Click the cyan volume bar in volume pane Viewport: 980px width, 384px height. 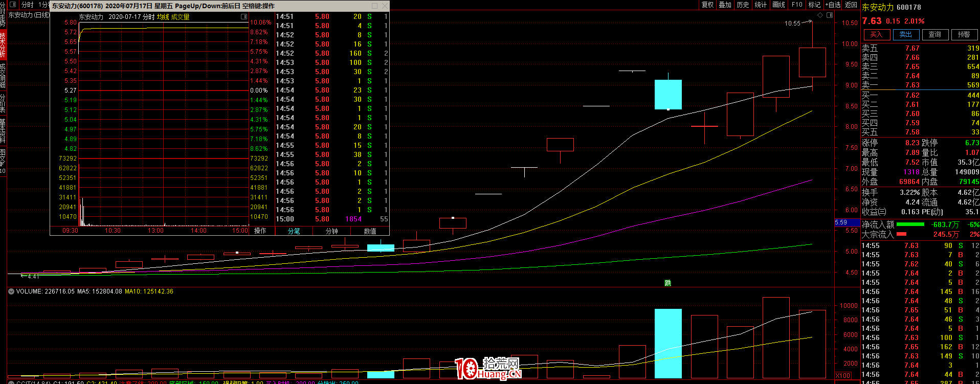668,344
